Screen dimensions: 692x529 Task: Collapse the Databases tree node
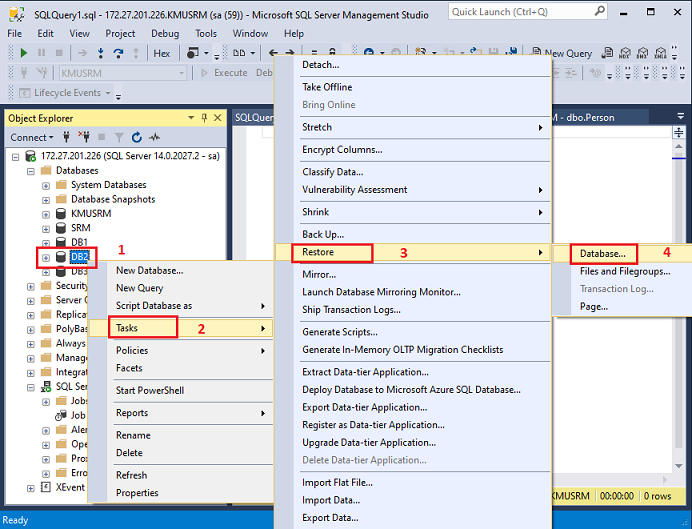tap(31, 171)
